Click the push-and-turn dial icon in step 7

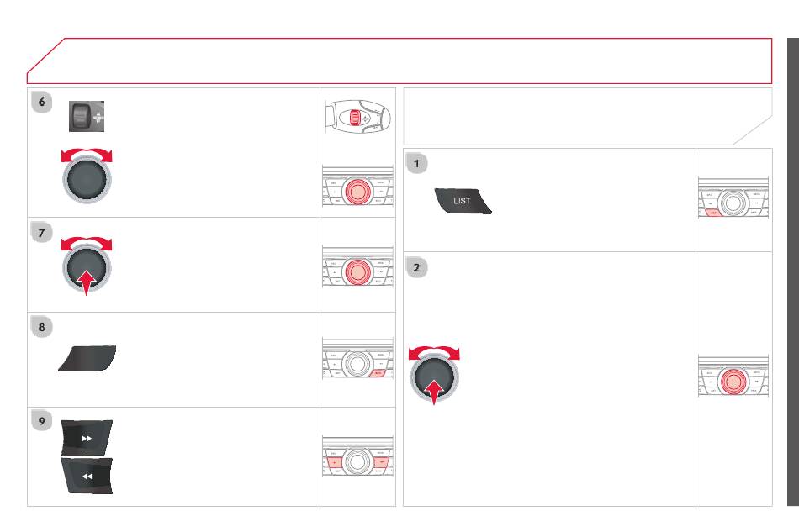[x=87, y=266]
